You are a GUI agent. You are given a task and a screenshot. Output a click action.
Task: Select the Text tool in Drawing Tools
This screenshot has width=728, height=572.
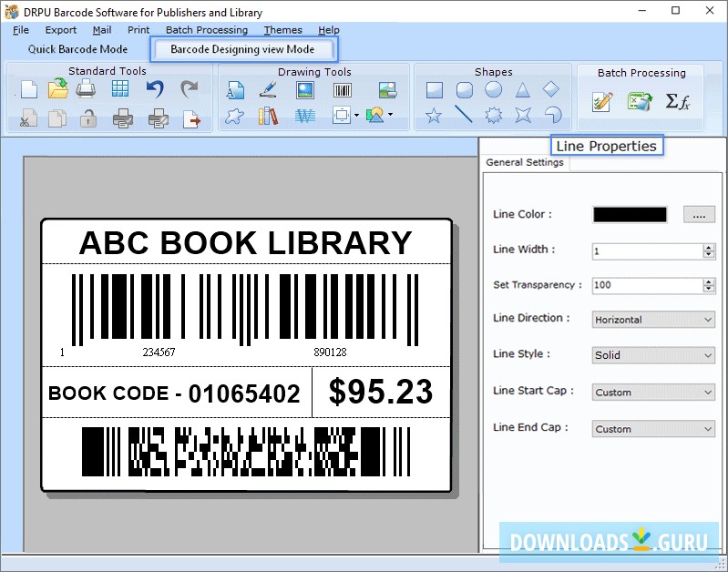point(235,90)
